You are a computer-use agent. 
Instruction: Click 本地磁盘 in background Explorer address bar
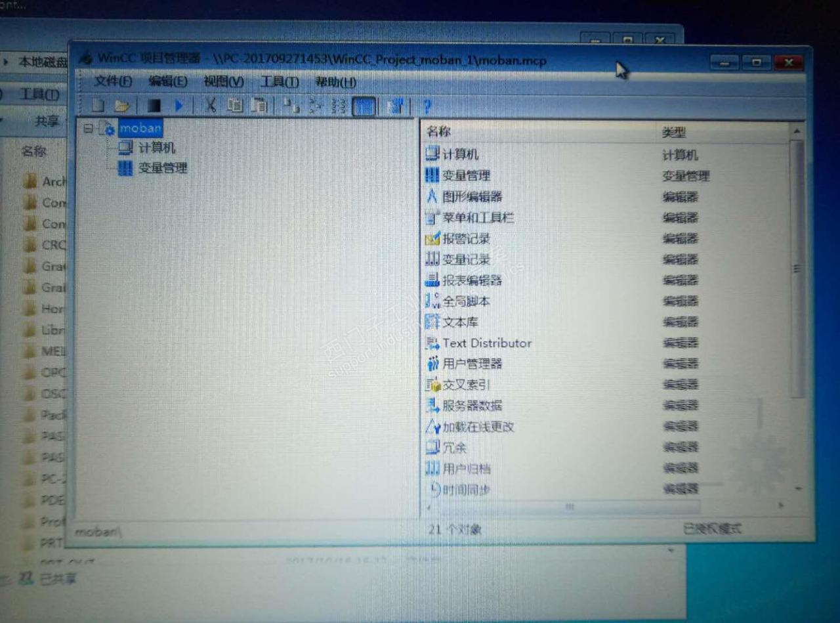(43, 62)
